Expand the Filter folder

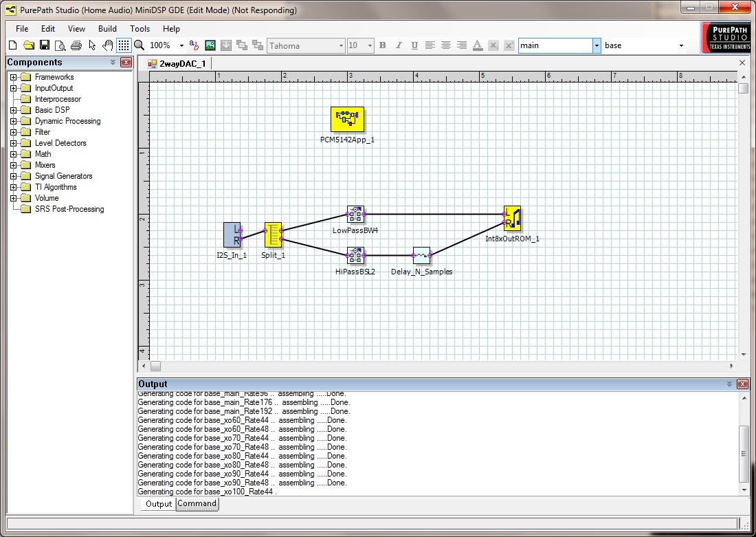pyautogui.click(x=14, y=132)
